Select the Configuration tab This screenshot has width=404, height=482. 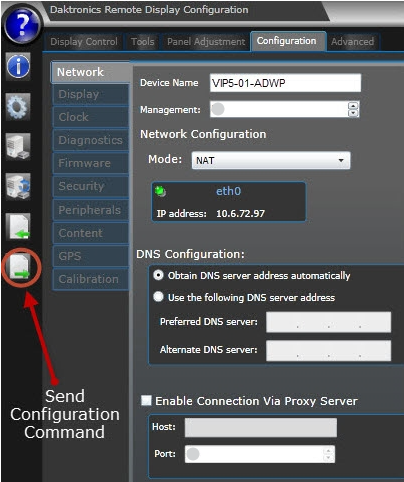[x=287, y=41]
